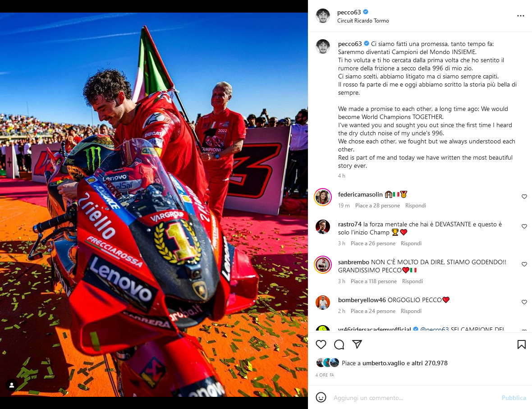Click the Pubblica button
This screenshot has width=532, height=409.
514,398
